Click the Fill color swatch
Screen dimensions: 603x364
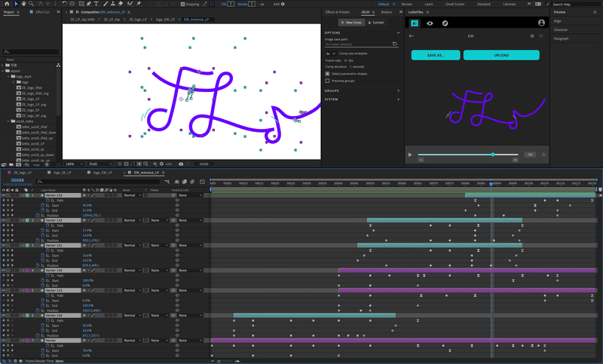click(x=231, y=4)
